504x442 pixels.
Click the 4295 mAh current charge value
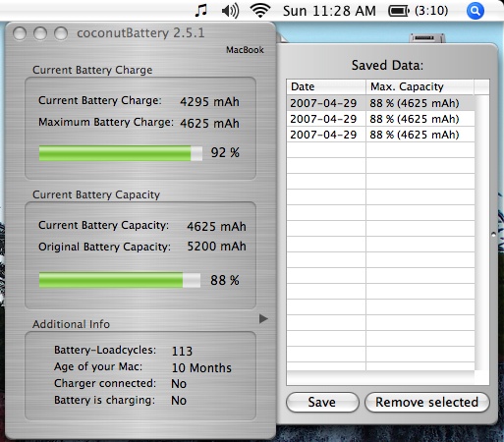[x=209, y=102]
